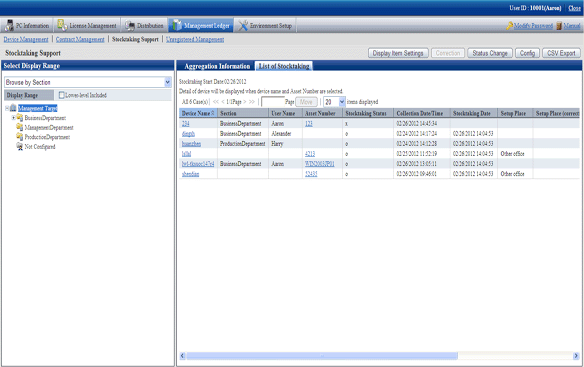The image size is (584, 367).
Task: Select Not Configured in the tree
Action: click(x=40, y=147)
